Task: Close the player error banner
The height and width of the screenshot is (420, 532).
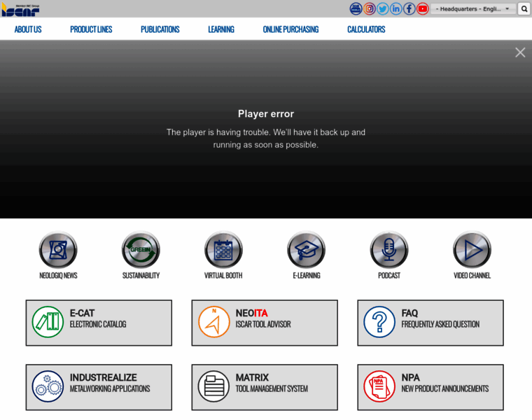Action: click(520, 52)
